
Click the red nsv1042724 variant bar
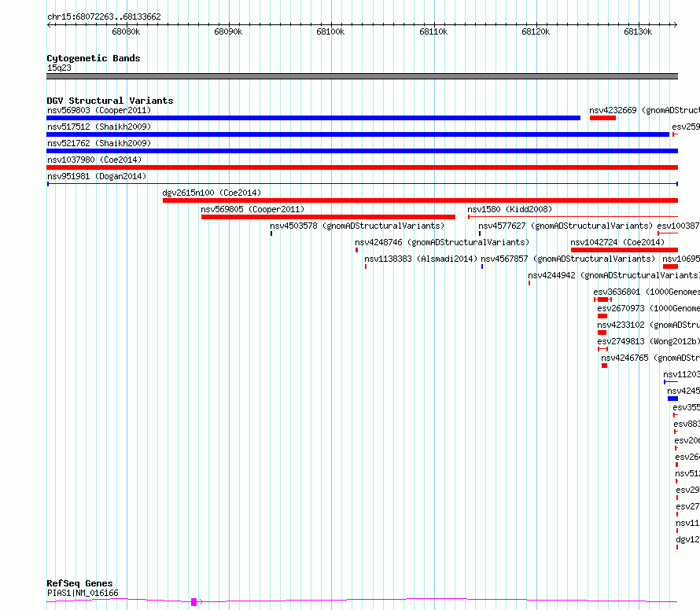coord(624,250)
